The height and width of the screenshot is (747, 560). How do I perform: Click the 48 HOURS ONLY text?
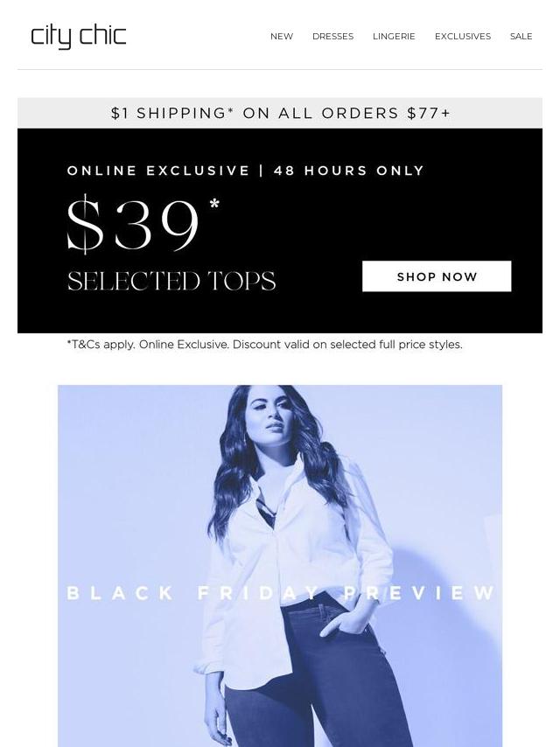tap(349, 171)
